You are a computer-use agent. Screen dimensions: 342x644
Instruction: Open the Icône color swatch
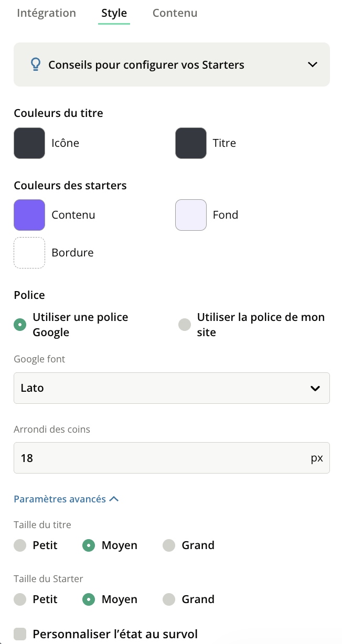[29, 143]
